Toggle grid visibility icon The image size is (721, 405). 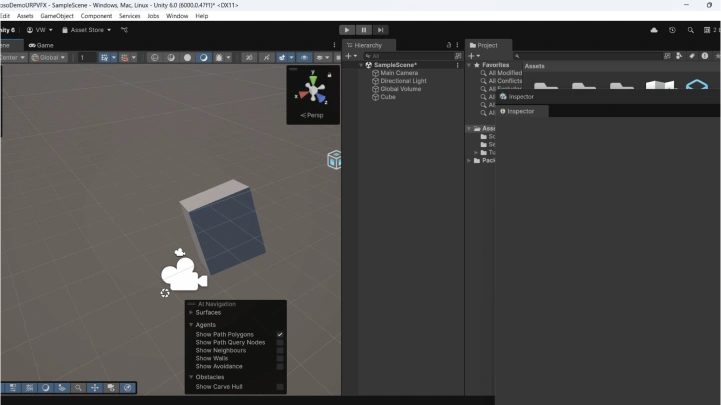(104, 57)
